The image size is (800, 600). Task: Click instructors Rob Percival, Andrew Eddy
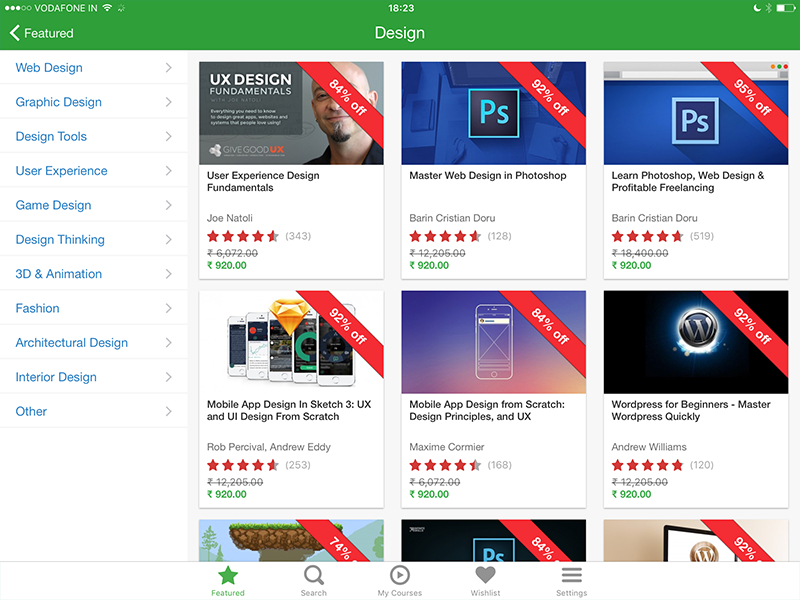click(269, 447)
